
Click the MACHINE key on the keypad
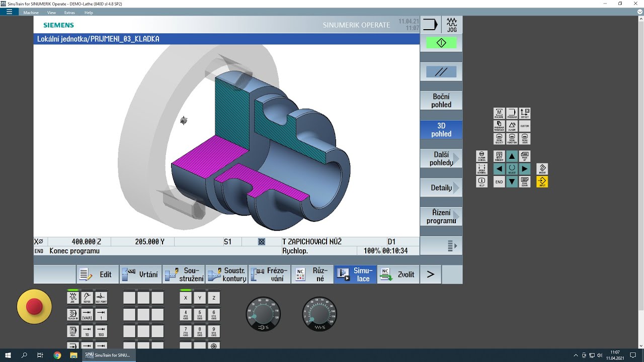[x=499, y=113]
